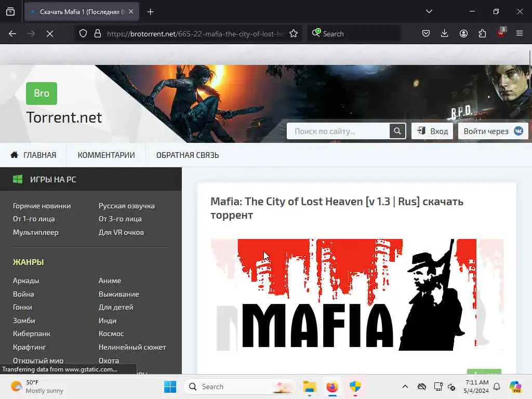The width and height of the screenshot is (532, 399).
Task: Expand the list all tabs chevron
Action: (x=429, y=11)
